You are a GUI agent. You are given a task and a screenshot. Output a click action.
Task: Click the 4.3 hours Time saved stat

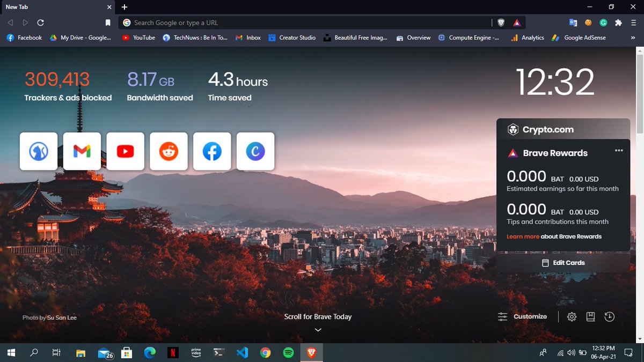238,87
